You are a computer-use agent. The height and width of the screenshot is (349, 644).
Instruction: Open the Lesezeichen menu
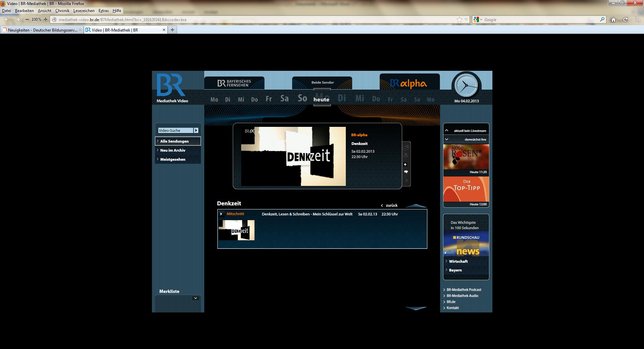coord(84,11)
